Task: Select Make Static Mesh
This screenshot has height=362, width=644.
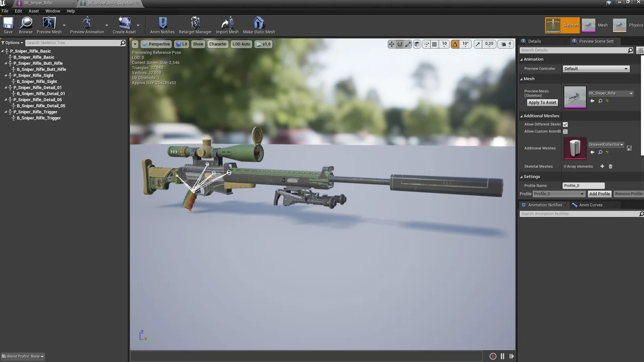Action: pyautogui.click(x=259, y=24)
